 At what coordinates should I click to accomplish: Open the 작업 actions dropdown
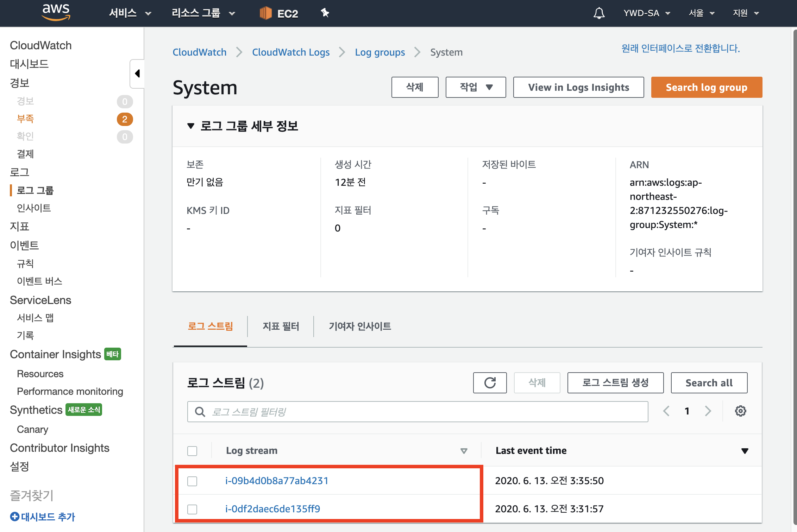476,87
